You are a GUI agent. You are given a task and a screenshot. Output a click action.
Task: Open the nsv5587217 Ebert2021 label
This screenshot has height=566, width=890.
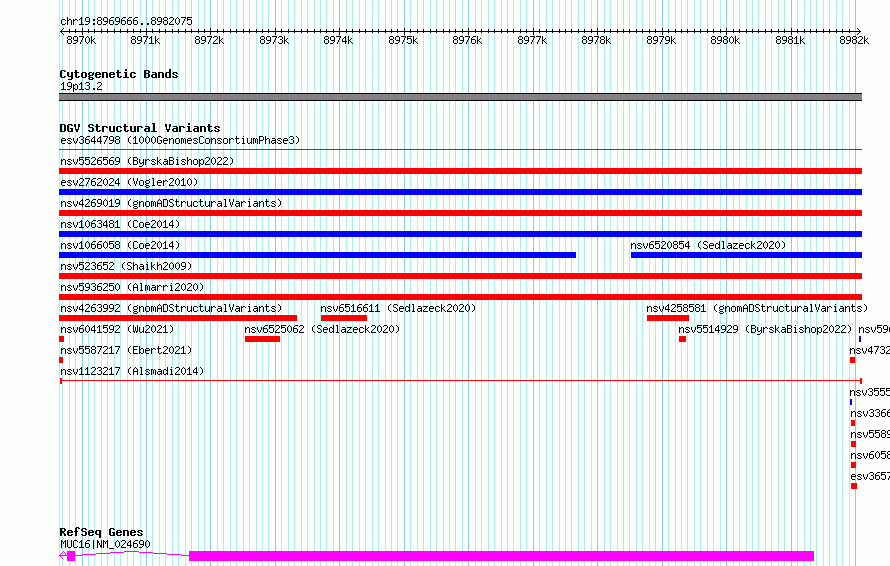coord(126,350)
